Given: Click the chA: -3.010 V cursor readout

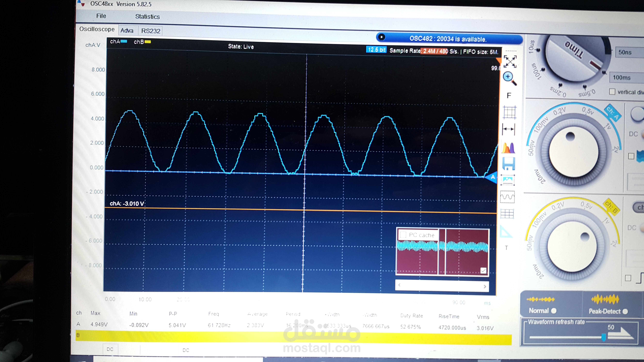Looking at the screenshot, I should 127,204.
